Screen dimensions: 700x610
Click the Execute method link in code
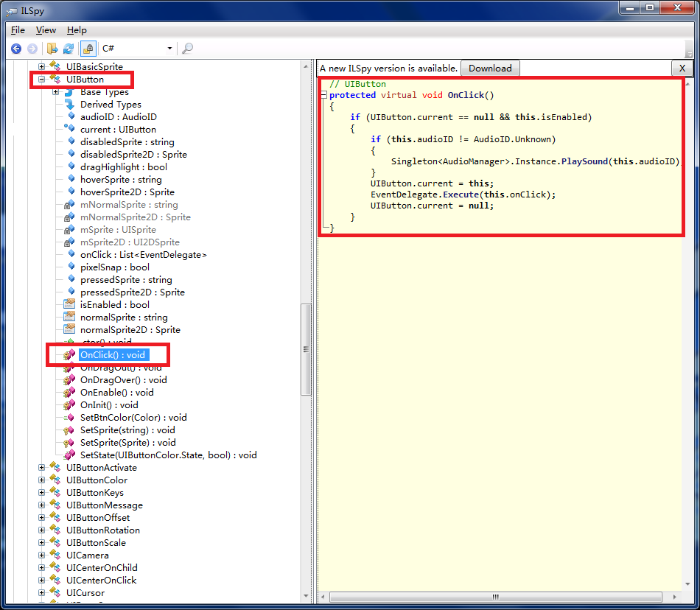pyautogui.click(x=461, y=194)
